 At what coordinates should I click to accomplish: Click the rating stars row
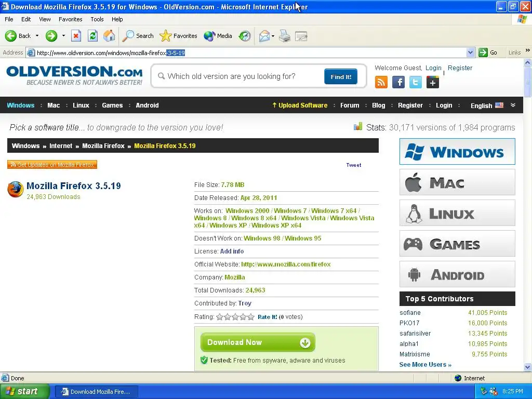point(235,317)
